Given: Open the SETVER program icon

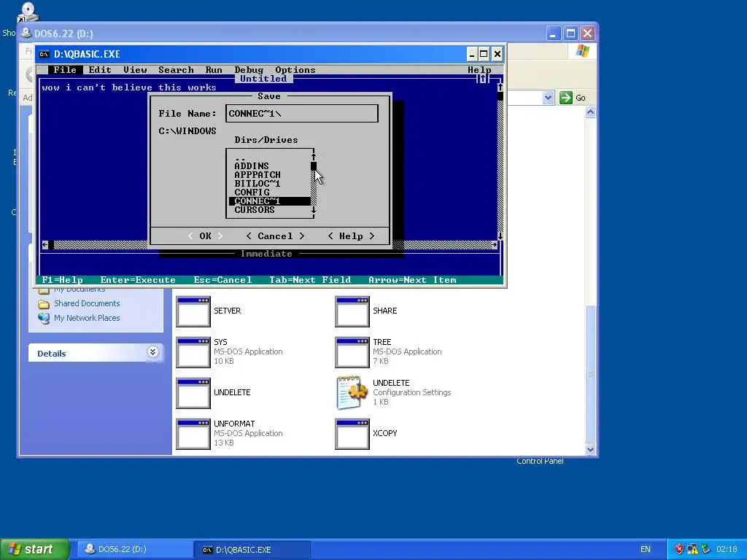Looking at the screenshot, I should point(193,311).
